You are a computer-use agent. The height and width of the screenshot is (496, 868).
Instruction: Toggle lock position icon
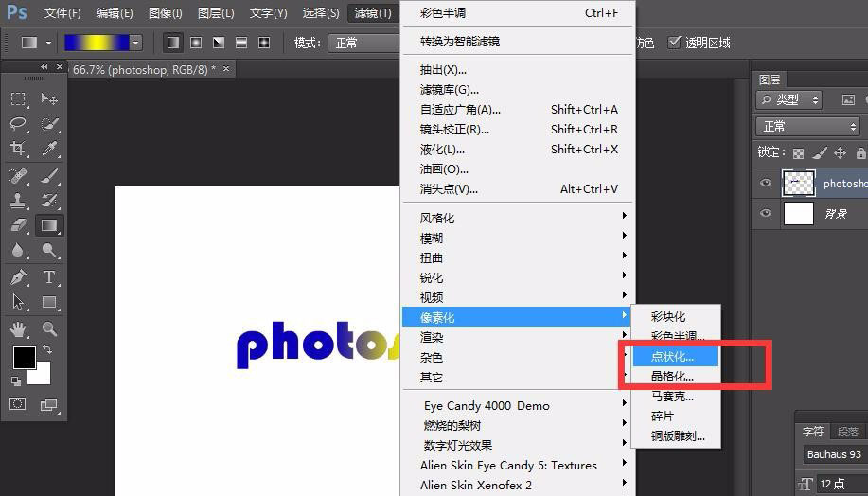point(840,152)
